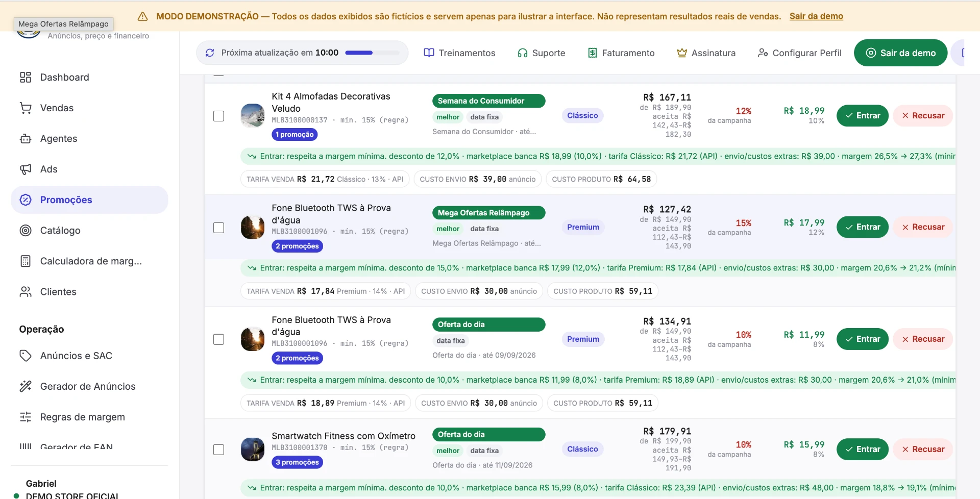Click the Vendas shopping cart icon
Image resolution: width=980 pixels, height=499 pixels.
[x=26, y=108]
